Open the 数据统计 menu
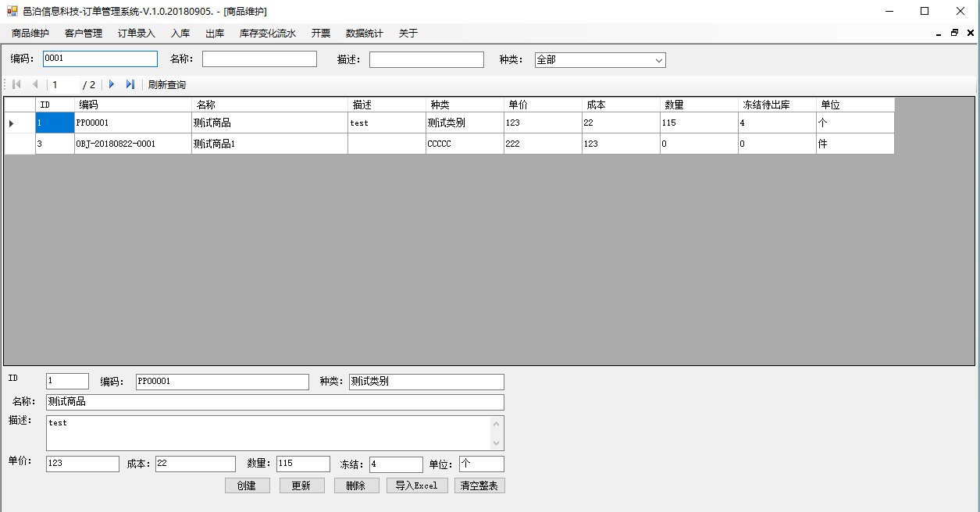Viewport: 980px width, 512px height. [x=365, y=34]
